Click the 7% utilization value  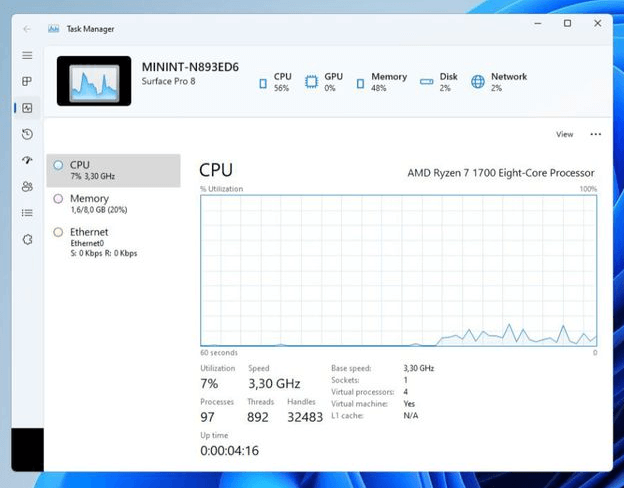[209, 384]
